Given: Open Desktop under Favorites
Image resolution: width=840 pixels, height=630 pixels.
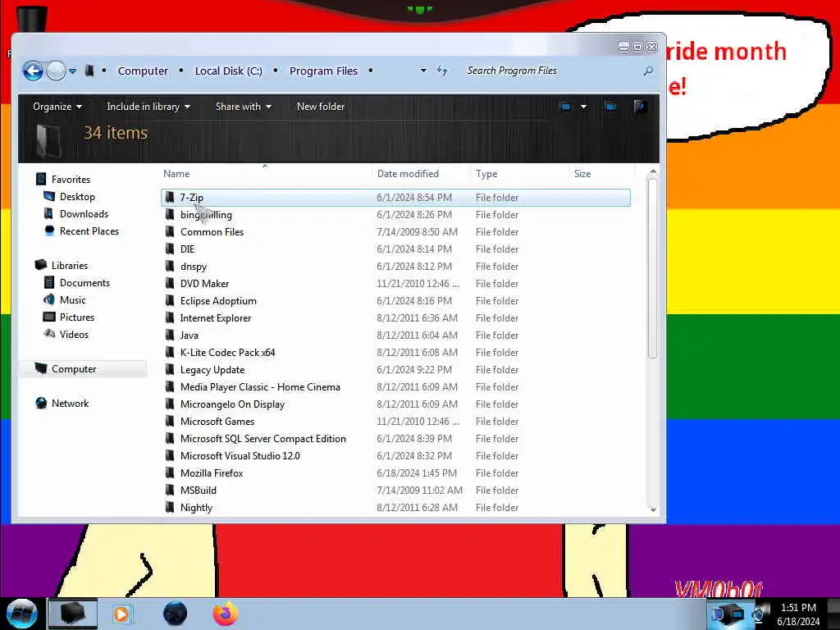Looking at the screenshot, I should [77, 197].
